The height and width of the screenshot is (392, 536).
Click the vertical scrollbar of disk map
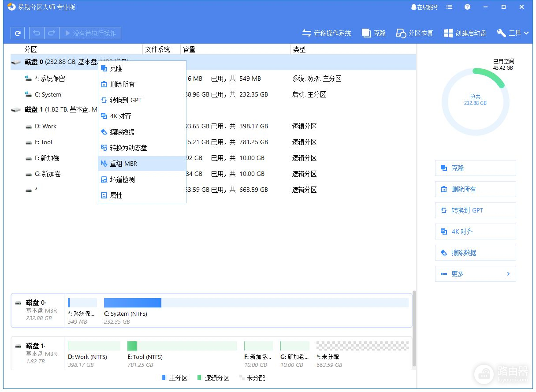coord(413,329)
